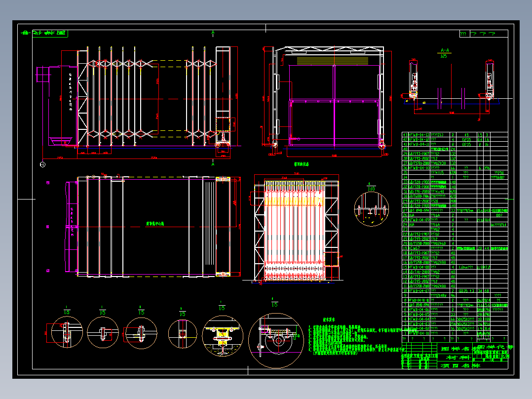This screenshot has height=399, width=532.
Task: Select the KFWB-04-03 entry in row 3
Action: (x=419, y=324)
